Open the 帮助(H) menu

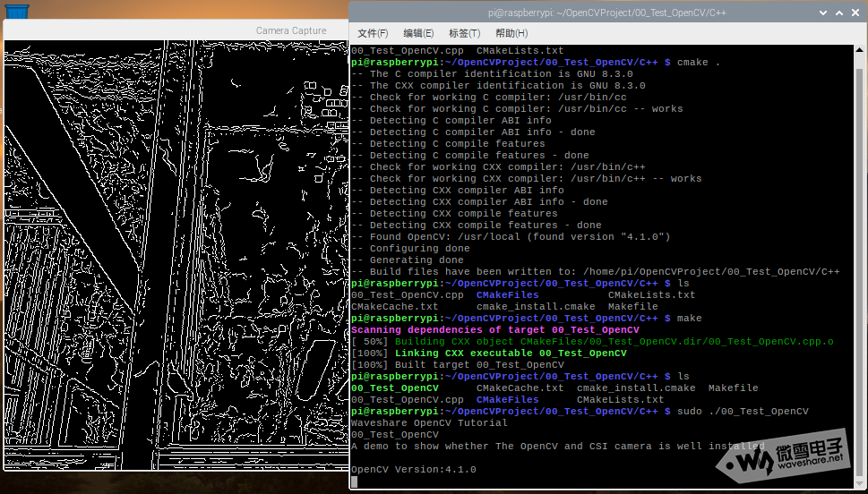(x=511, y=33)
